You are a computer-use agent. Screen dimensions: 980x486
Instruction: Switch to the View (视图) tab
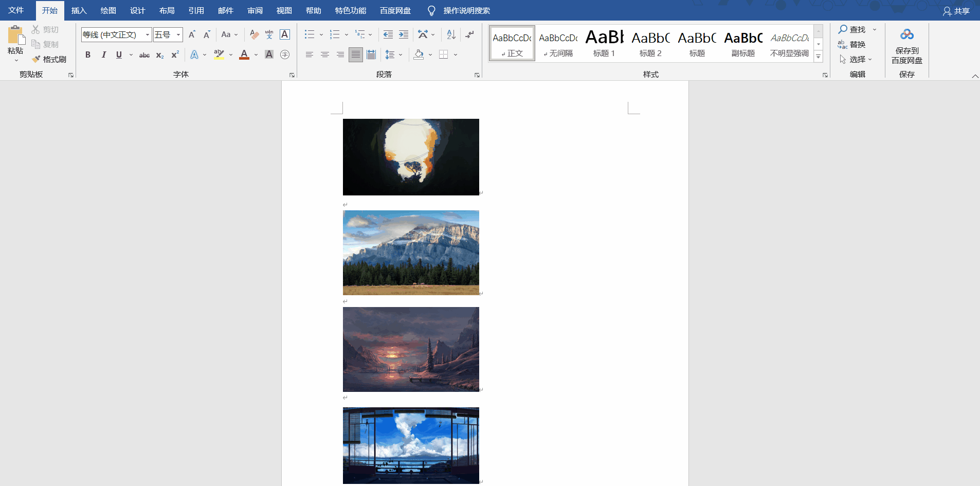(284, 10)
